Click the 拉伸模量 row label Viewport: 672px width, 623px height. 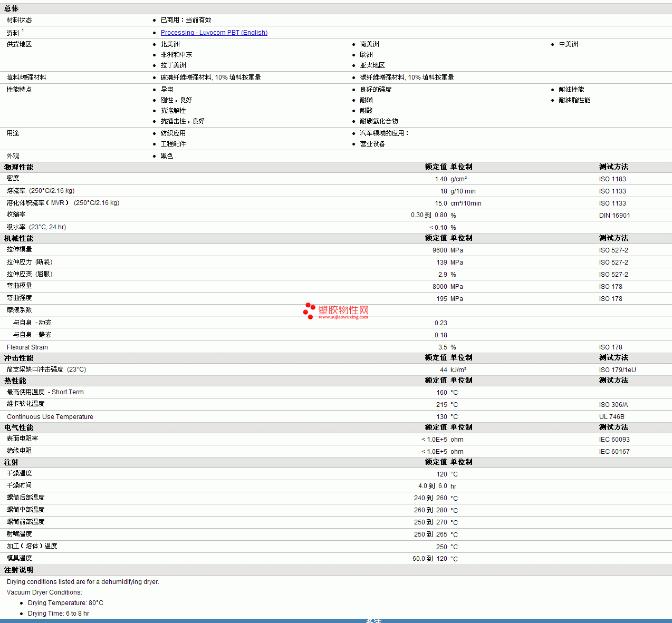point(19,249)
